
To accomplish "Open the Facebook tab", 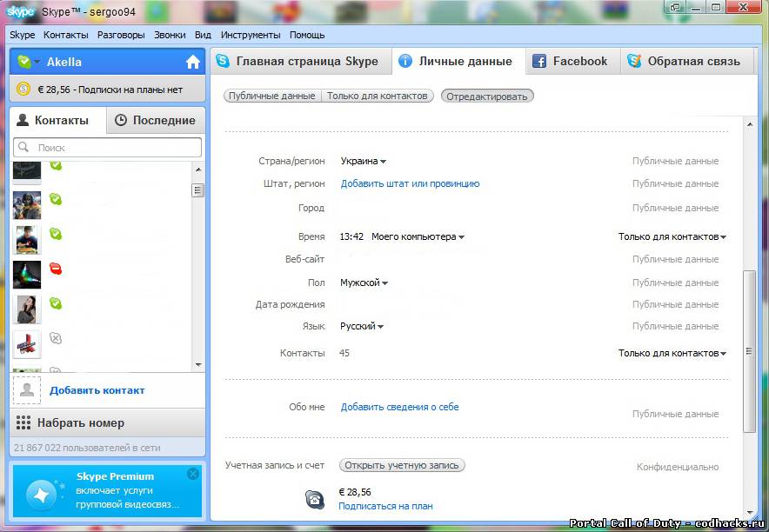I will (572, 61).
